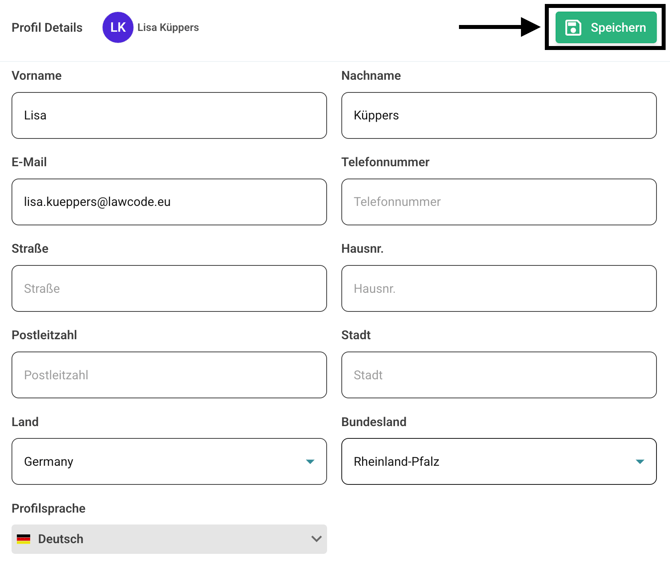This screenshot has height=561, width=670.
Task: Focus the Stadt input field
Action: coord(498,375)
